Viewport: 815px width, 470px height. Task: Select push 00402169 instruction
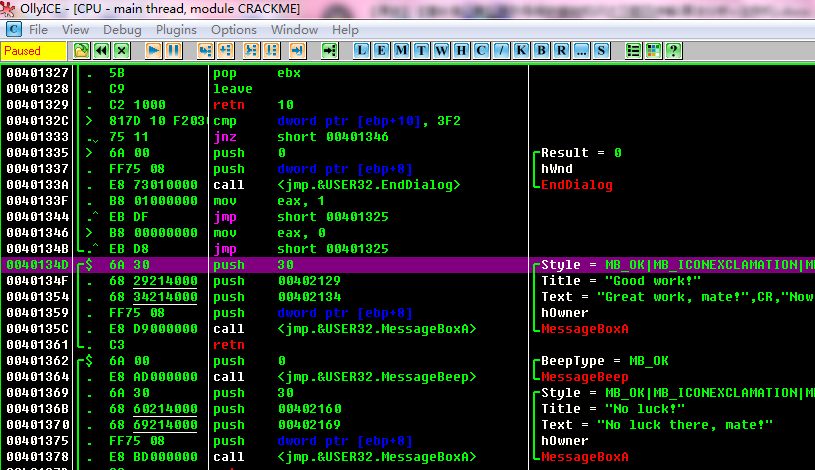click(277, 425)
